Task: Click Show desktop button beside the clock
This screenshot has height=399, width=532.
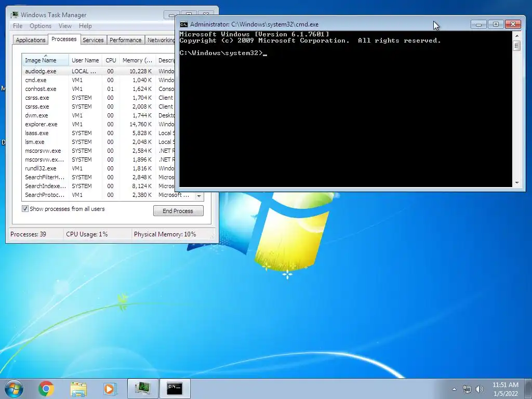Action: [x=528, y=389]
